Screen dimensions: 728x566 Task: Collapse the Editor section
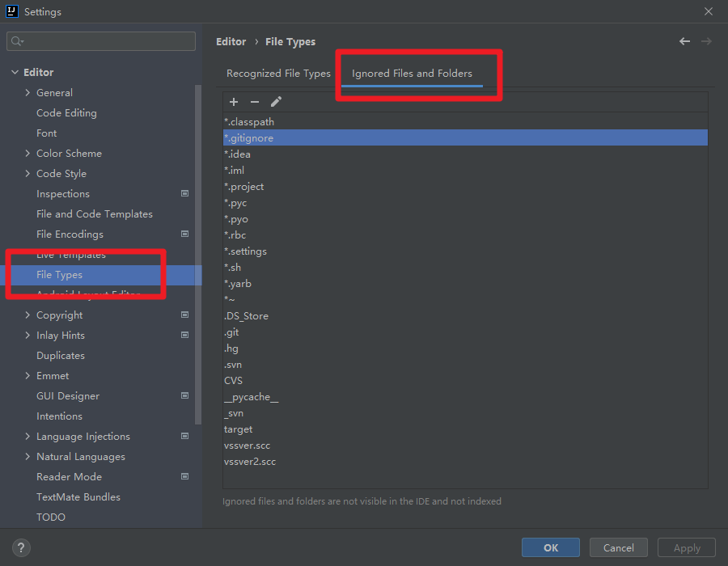click(15, 73)
